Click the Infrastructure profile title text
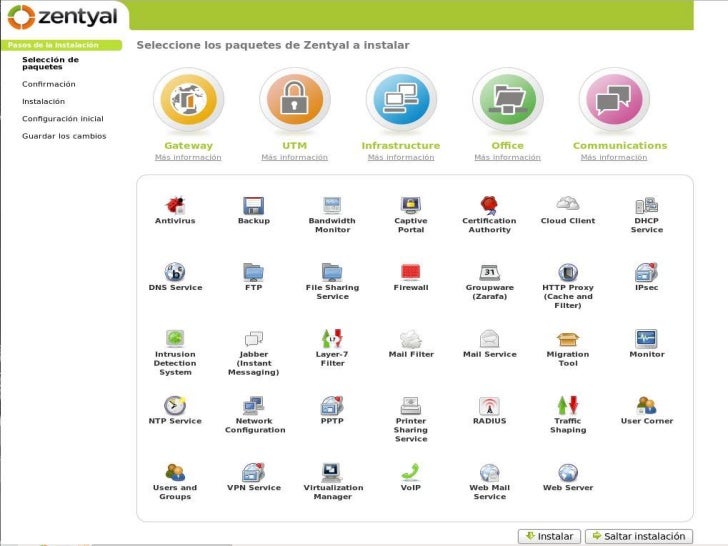The width and height of the screenshot is (728, 546). (401, 145)
